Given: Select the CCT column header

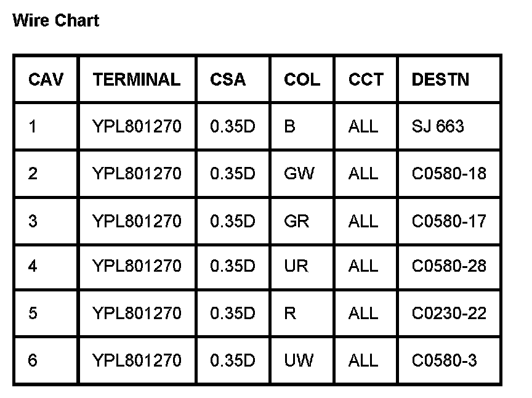Looking at the screenshot, I should pos(366,79).
